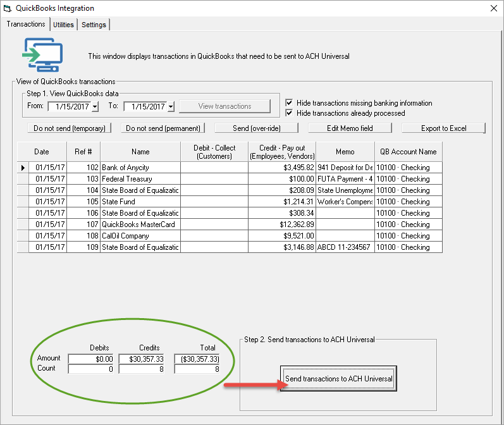The height and width of the screenshot is (425, 504).
Task: Click the ABCD 11-234567 memo cell
Action: [x=345, y=247]
